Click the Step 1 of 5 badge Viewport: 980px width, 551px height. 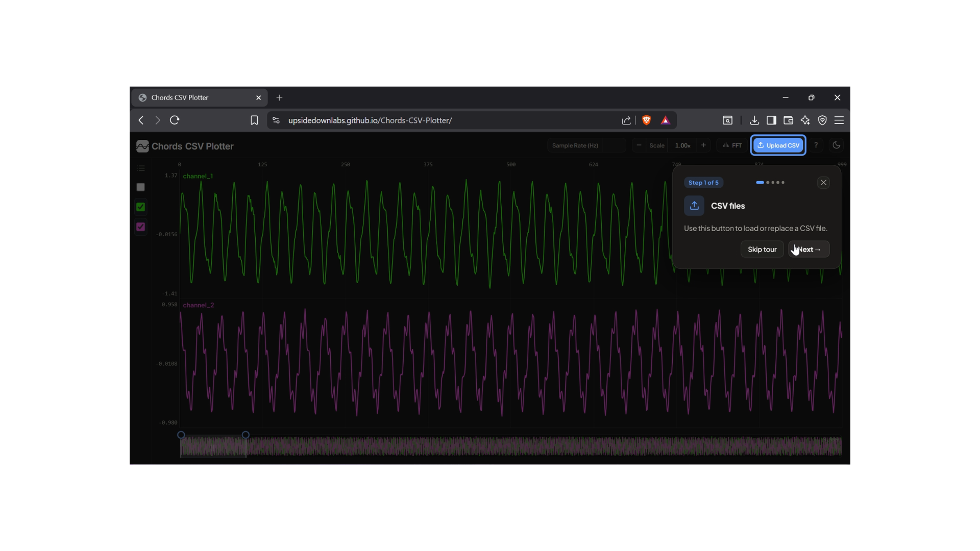tap(703, 183)
